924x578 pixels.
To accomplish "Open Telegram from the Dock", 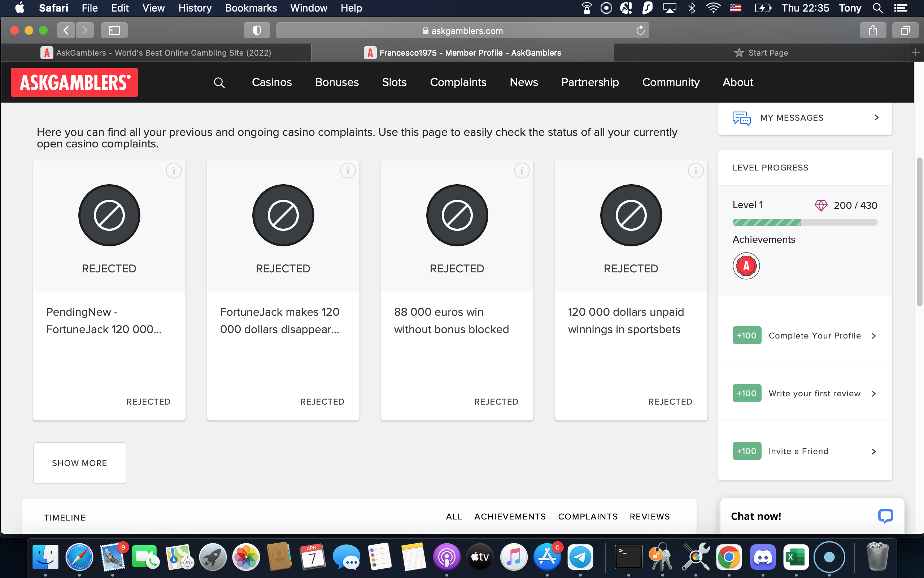I will pos(580,557).
